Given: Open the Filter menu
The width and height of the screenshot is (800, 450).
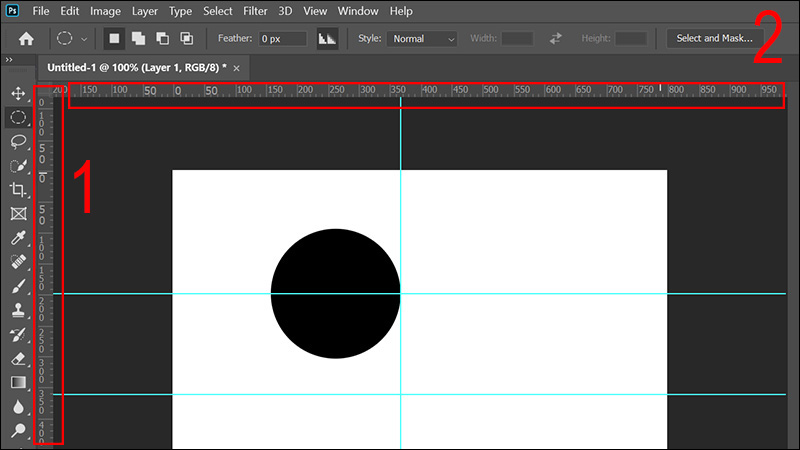Looking at the screenshot, I should click(254, 11).
